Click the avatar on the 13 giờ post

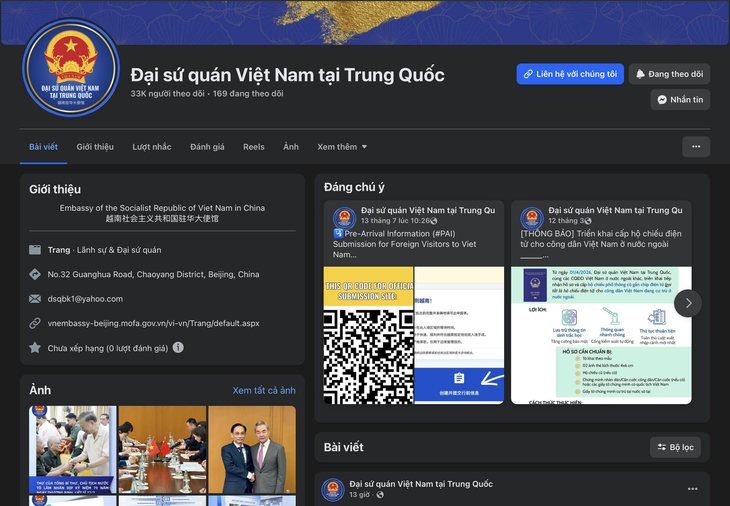point(333,490)
